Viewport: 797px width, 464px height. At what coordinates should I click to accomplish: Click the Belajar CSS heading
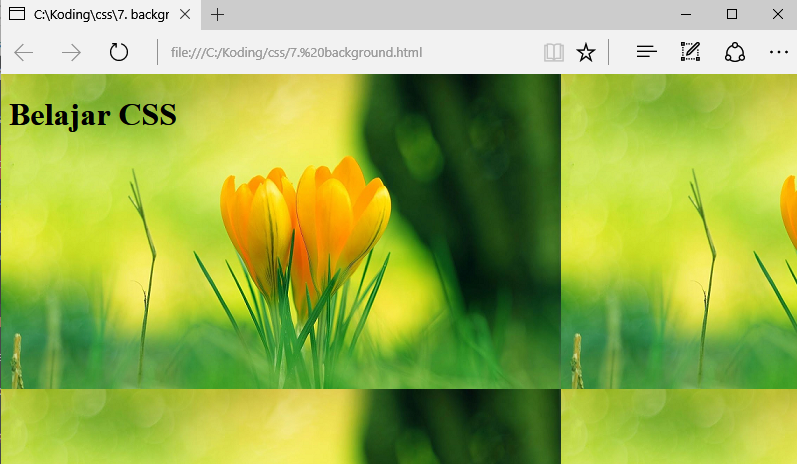pos(93,115)
